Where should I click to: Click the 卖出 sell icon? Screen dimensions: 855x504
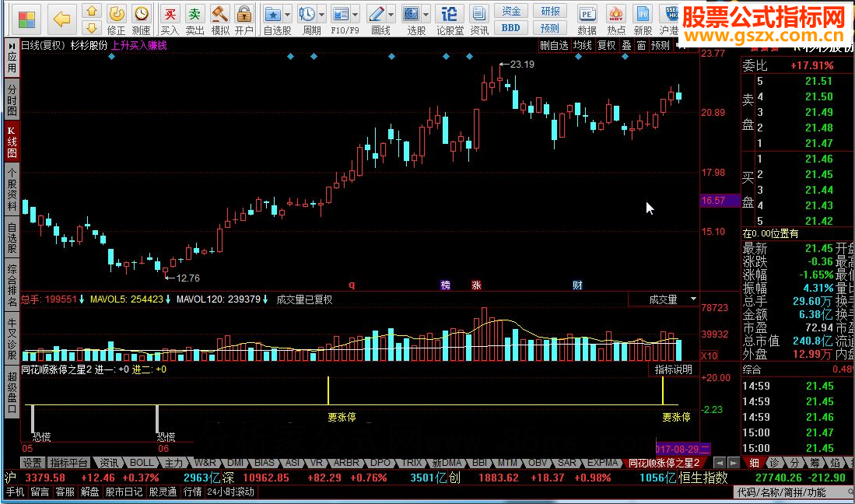tap(194, 14)
